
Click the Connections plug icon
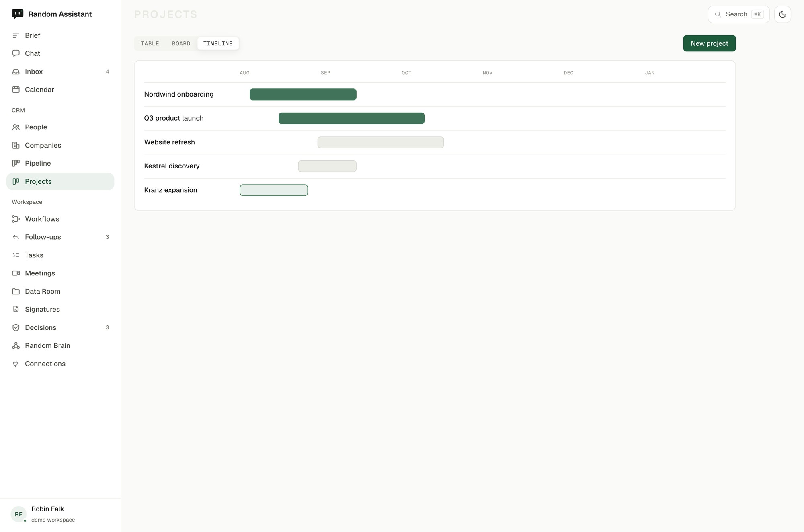pyautogui.click(x=16, y=364)
